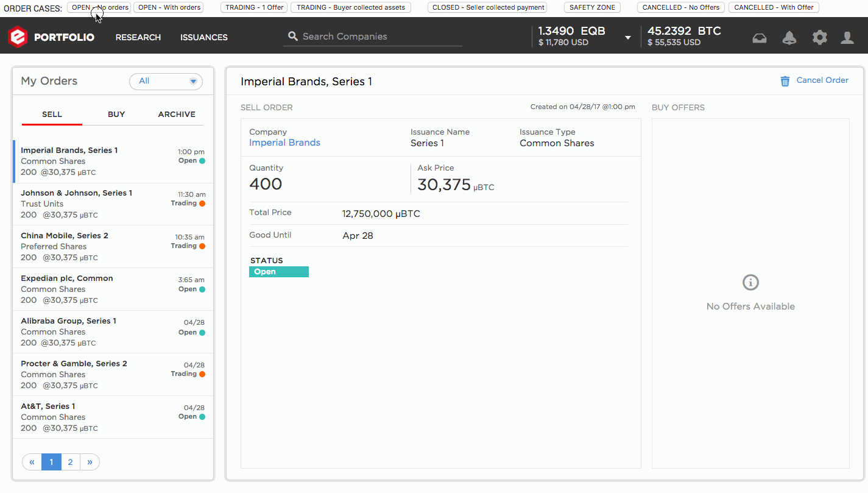Select the Johnson & Johnson, Series 1 order

113,204
